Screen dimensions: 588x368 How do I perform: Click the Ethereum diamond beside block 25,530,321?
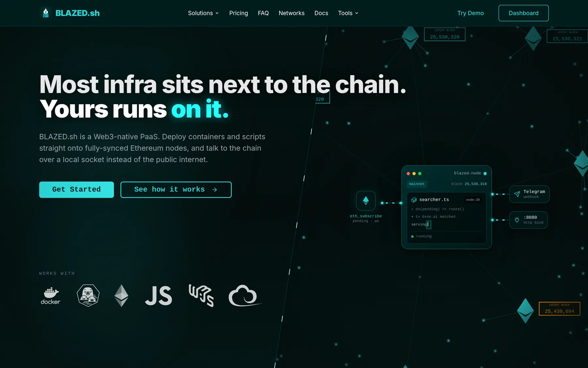point(533,39)
